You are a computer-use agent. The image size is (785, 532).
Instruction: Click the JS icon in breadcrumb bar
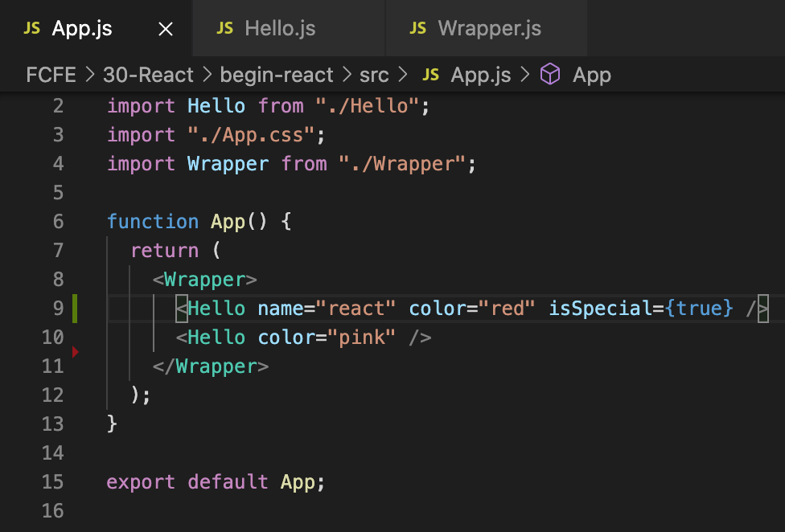tap(430, 75)
